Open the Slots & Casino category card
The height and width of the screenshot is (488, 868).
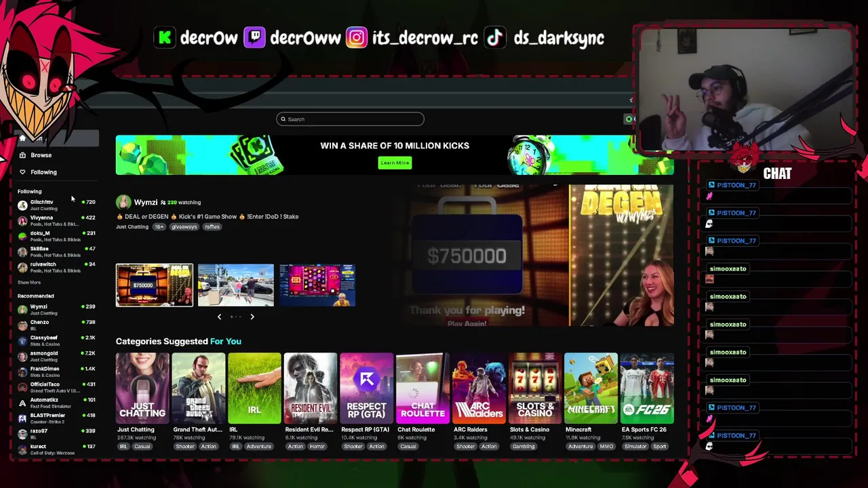click(x=535, y=388)
